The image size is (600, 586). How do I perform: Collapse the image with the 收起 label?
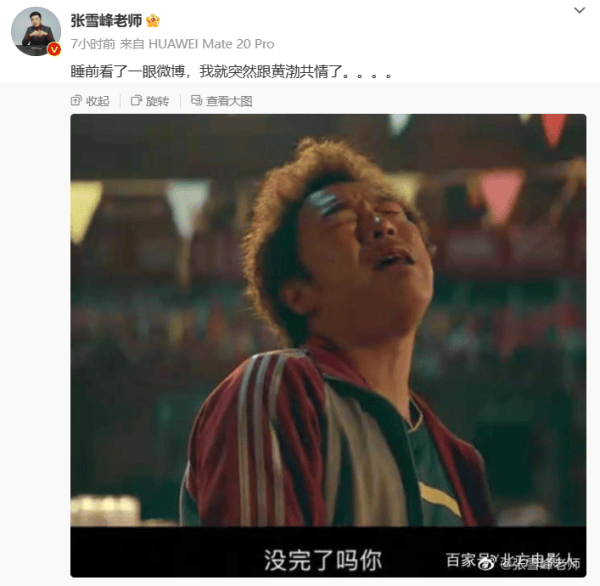(98, 101)
